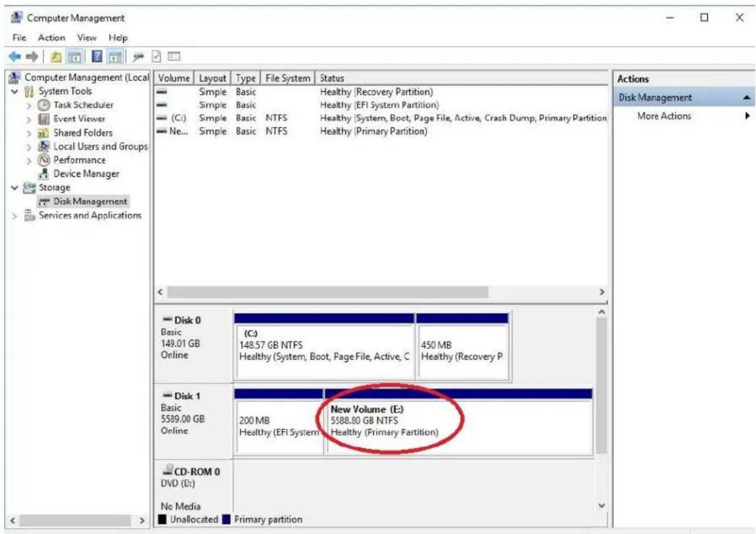The width and height of the screenshot is (756, 534).
Task: Expand the Task Scheduler node
Action: (x=29, y=105)
